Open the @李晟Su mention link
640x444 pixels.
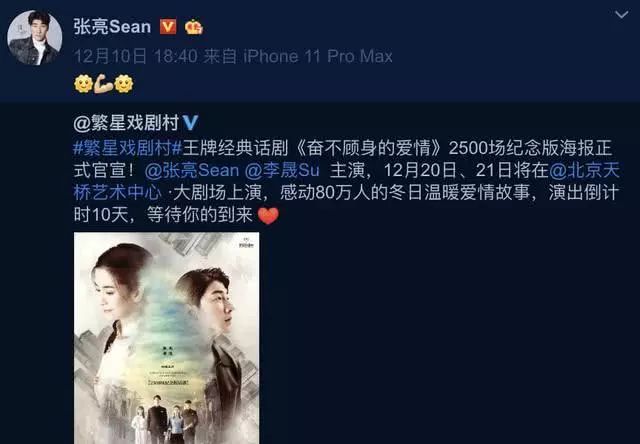(x=282, y=170)
